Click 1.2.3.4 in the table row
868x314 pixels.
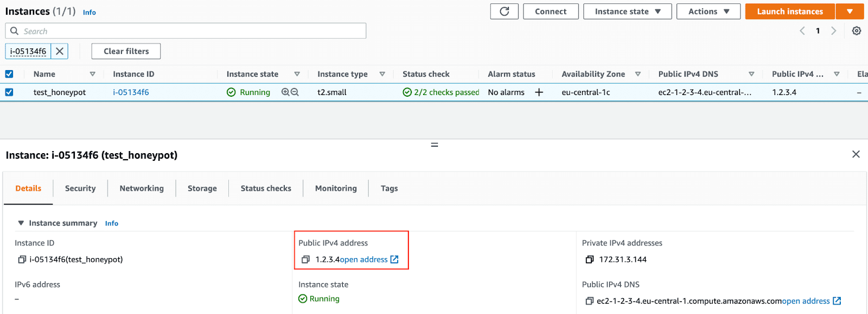click(x=784, y=92)
